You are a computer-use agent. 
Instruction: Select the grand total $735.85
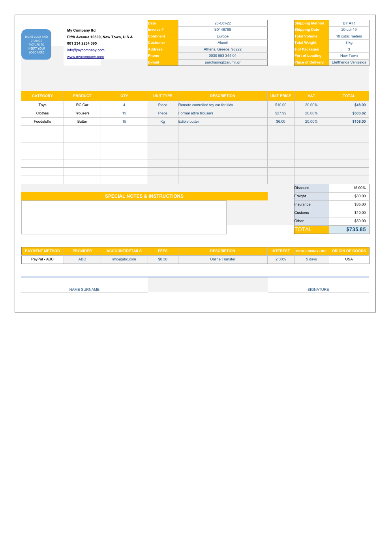349,229
